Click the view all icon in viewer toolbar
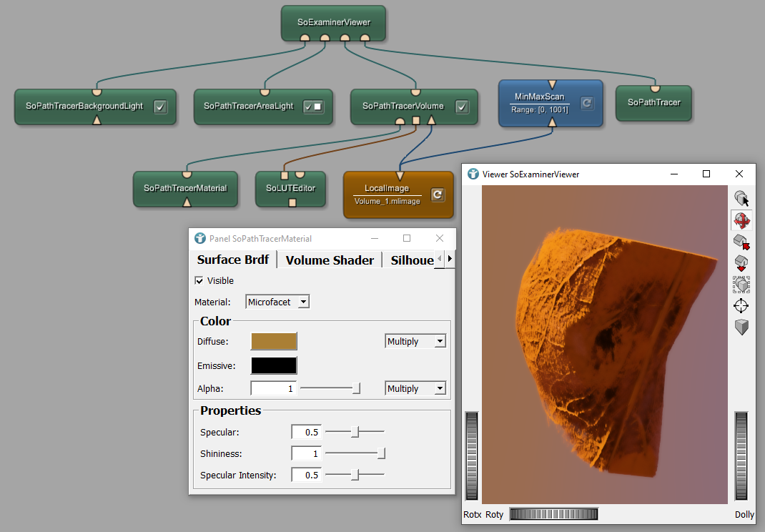 [x=741, y=285]
